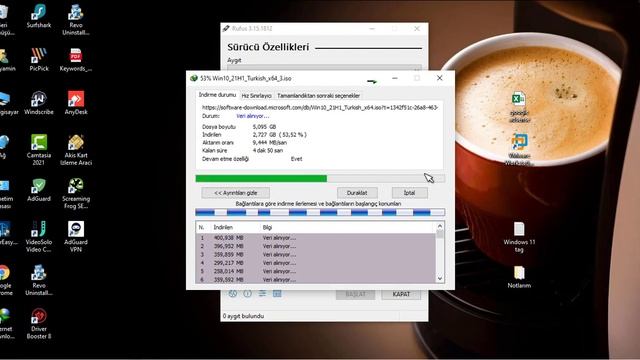The image size is (640, 360).
Task: Click the download URL text
Action: (x=320, y=108)
